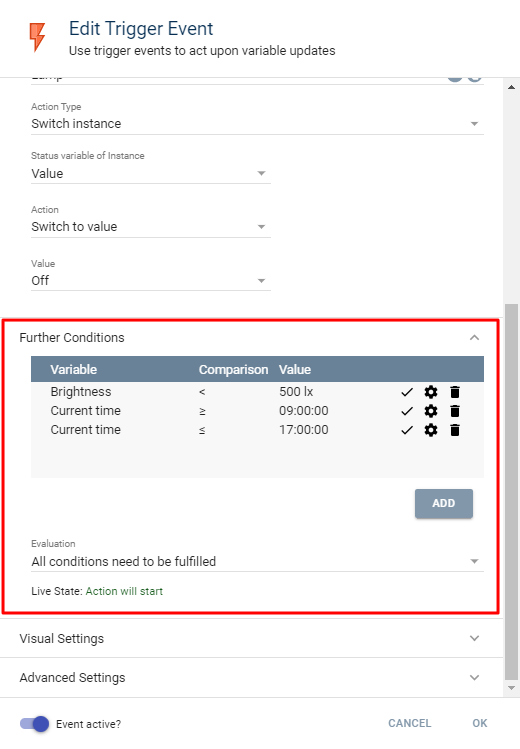Expand the Visual Settings section
520x749 pixels.
point(251,639)
